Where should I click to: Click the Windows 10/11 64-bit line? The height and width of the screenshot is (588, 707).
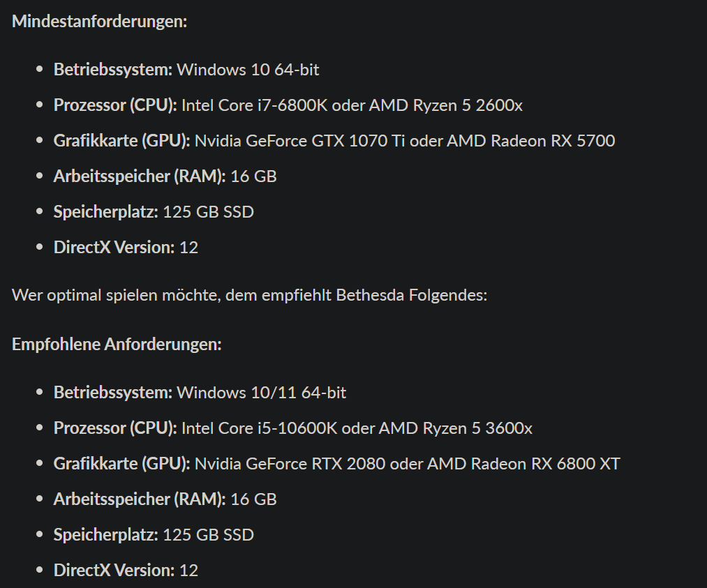(x=200, y=393)
